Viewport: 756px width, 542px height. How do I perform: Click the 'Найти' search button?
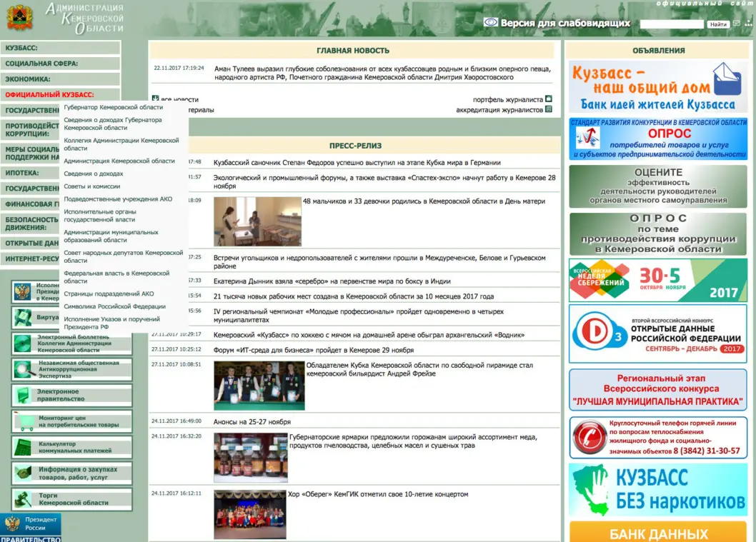(x=718, y=24)
